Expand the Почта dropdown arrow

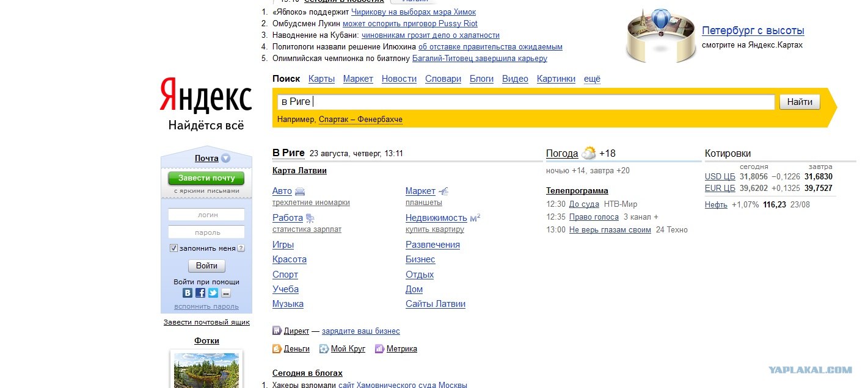[226, 159]
